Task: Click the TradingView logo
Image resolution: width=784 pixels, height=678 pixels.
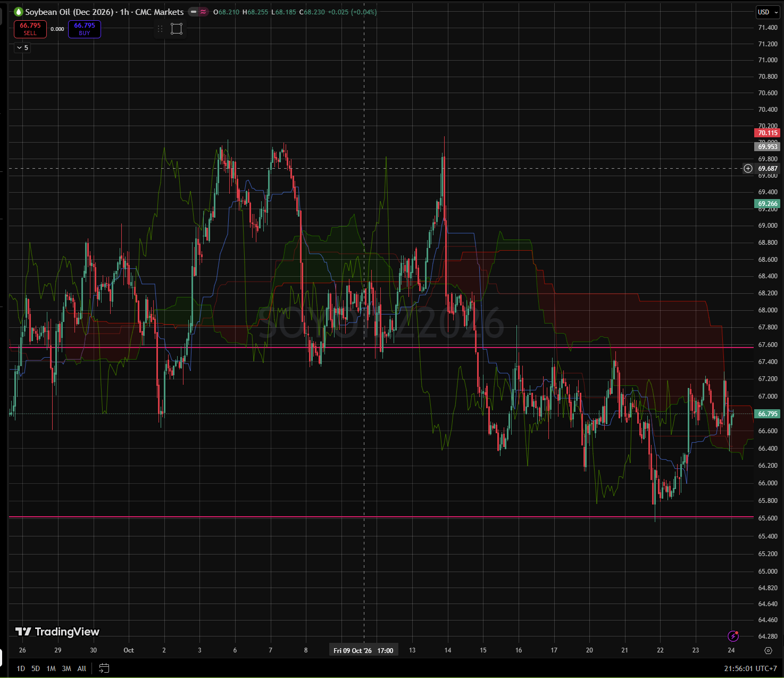Action: (x=57, y=632)
